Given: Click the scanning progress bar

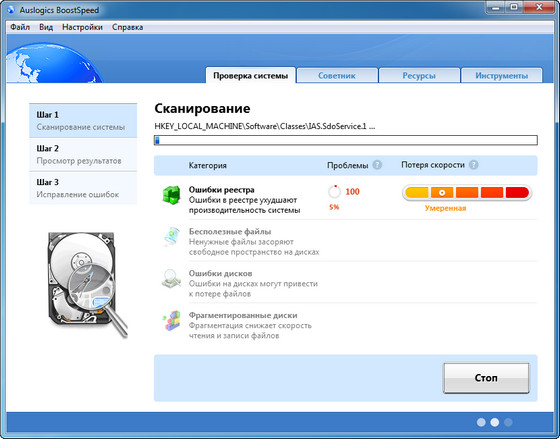Looking at the screenshot, I should 345,140.
